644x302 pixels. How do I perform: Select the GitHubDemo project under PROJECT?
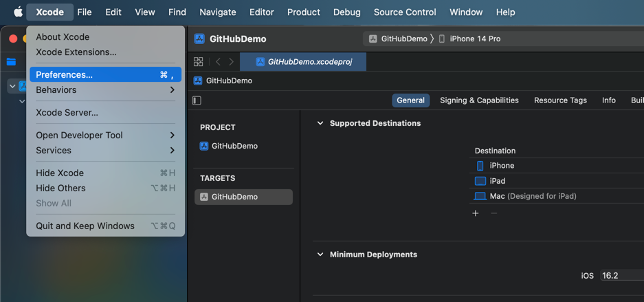pyautogui.click(x=234, y=146)
